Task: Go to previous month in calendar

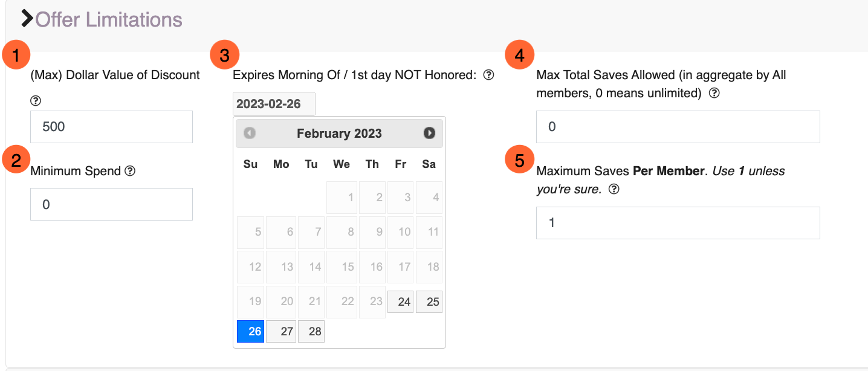Action: point(250,133)
